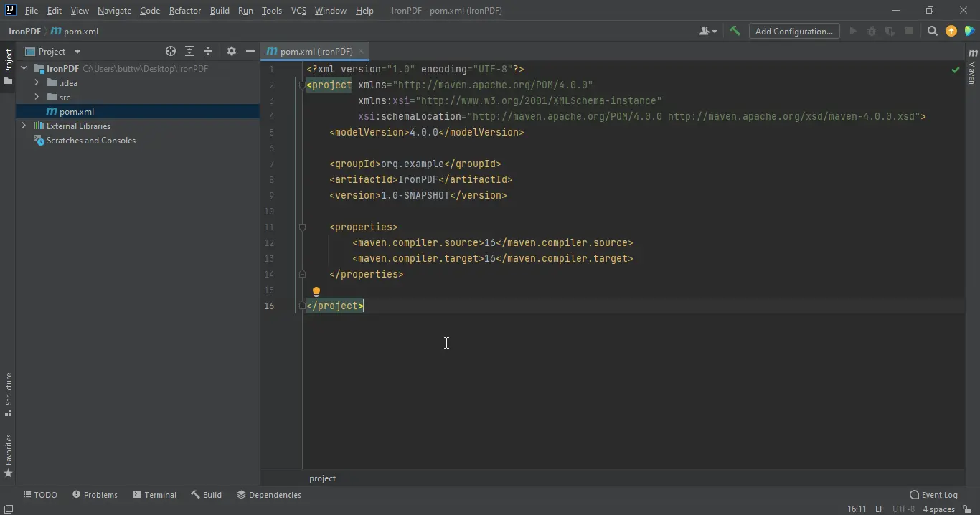Screen dimensions: 980x515
Task: Click the green checkmark inspection indicator
Action: tap(955, 70)
